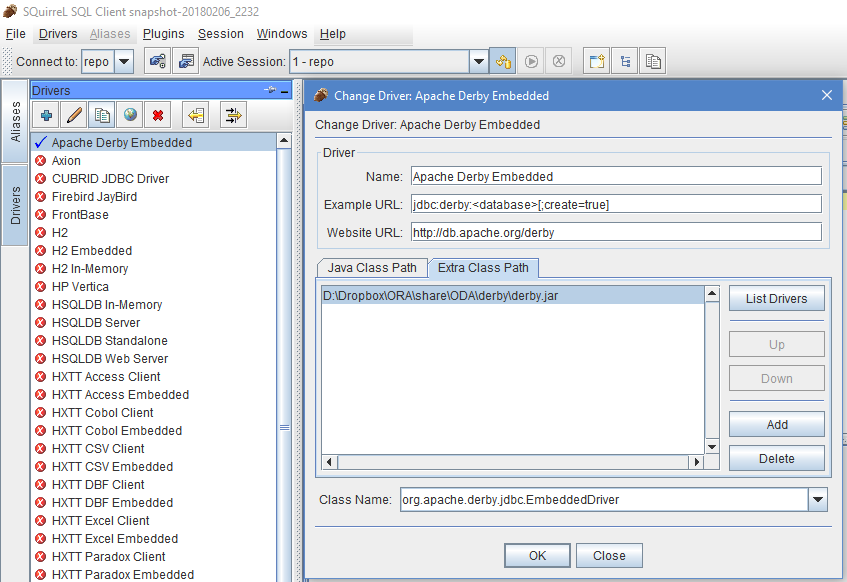The image size is (847, 582).
Task: Click the Add button in class path
Action: pyautogui.click(x=777, y=424)
